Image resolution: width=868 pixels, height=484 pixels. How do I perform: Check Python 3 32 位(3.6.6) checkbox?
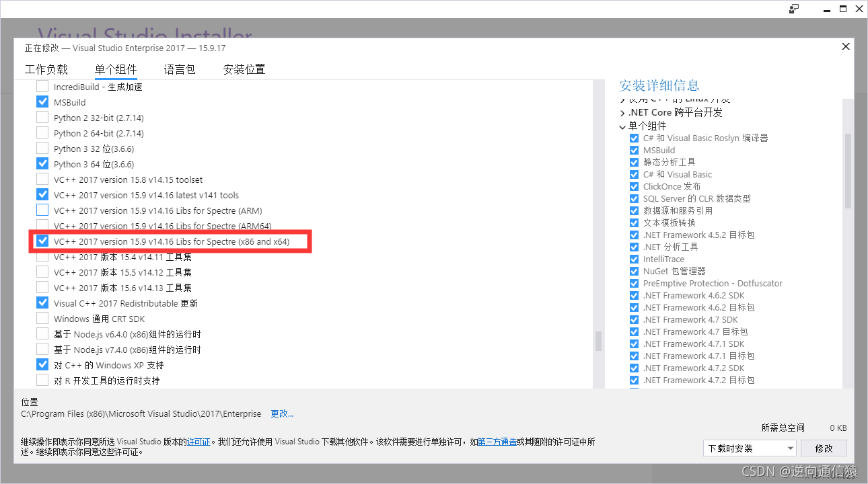[x=42, y=149]
